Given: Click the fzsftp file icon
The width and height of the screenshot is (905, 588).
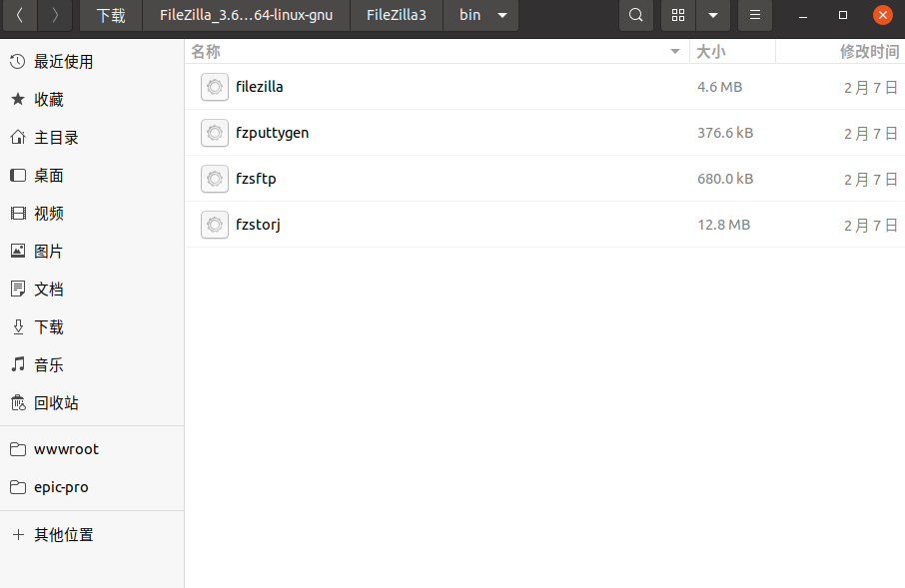Looking at the screenshot, I should click(214, 179).
